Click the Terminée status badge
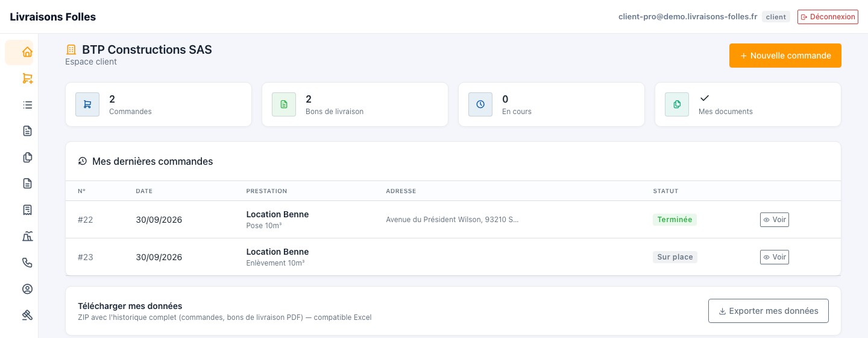 675,220
